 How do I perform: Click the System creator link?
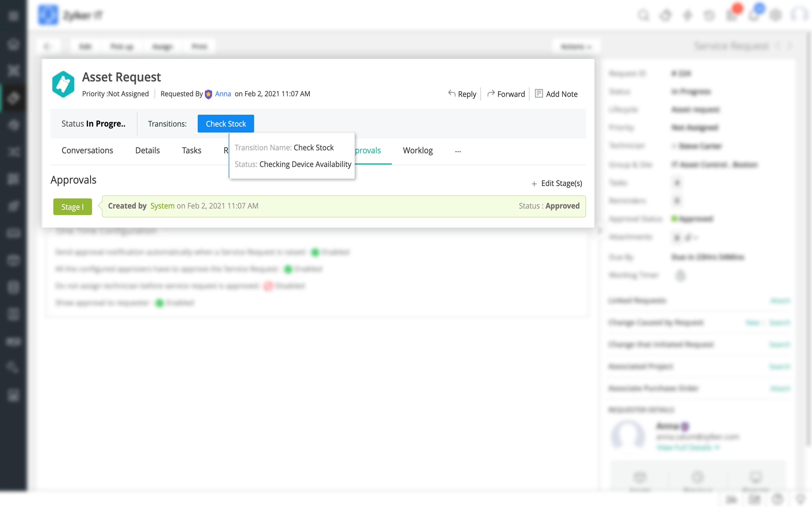click(162, 206)
